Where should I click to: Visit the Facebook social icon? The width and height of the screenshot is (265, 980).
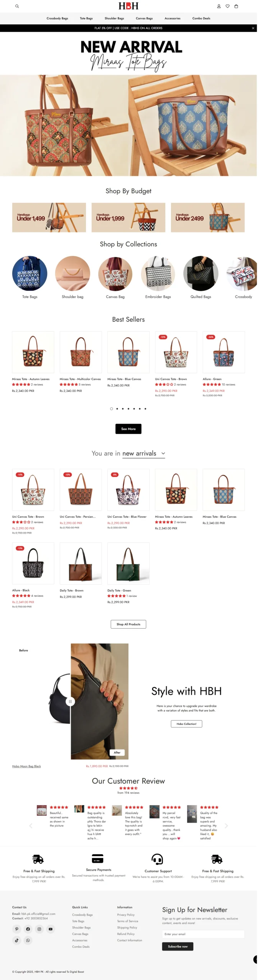(28, 929)
